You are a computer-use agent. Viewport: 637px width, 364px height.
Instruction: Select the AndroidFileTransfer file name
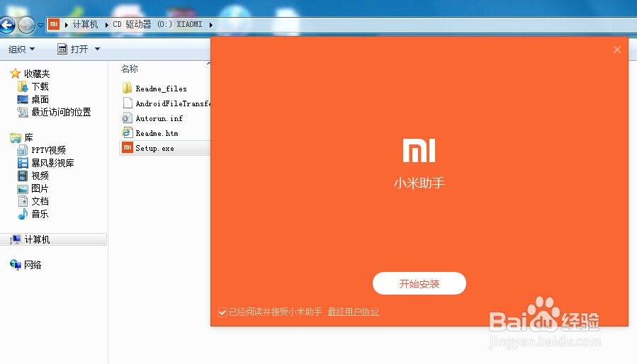[173, 103]
